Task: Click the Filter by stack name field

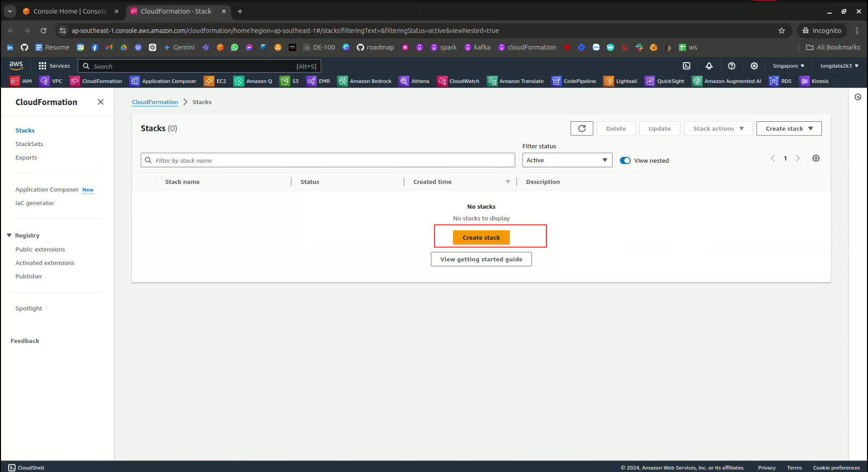Action: tap(328, 160)
